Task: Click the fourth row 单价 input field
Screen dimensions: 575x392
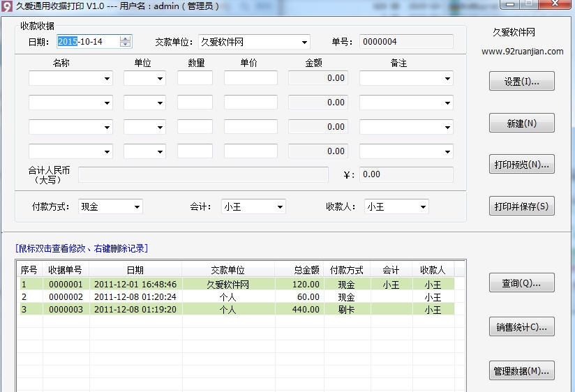Action: tap(251, 151)
